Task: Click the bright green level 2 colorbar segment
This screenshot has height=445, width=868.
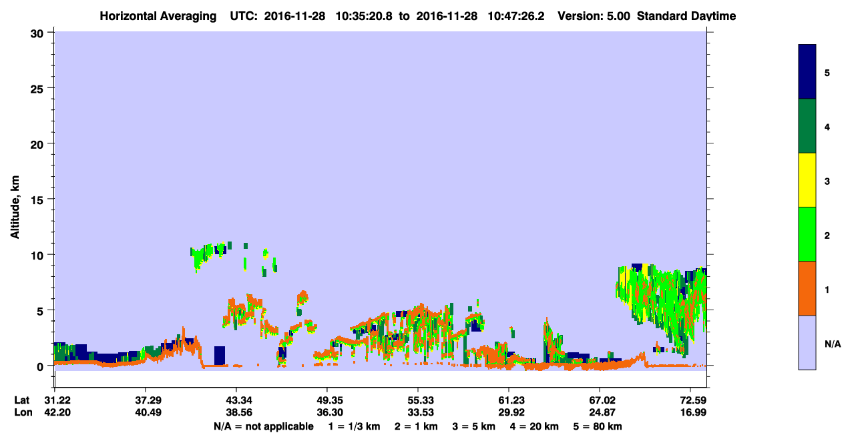Action: 807,234
